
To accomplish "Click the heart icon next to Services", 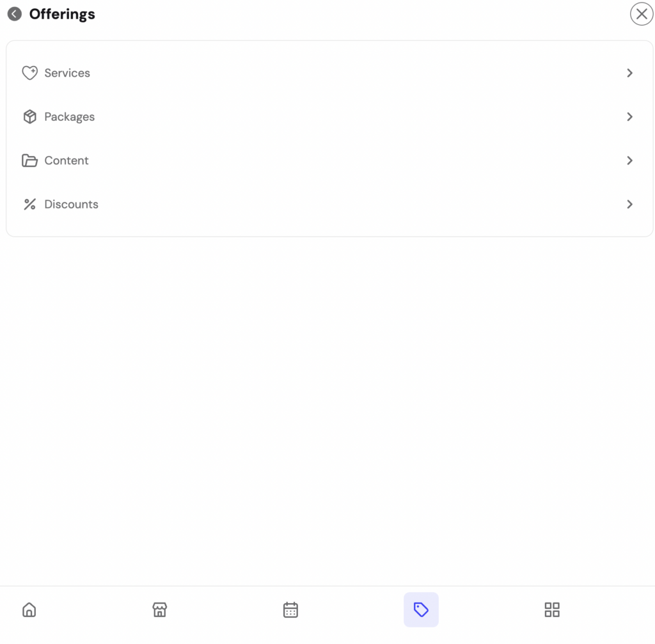I will click(29, 73).
